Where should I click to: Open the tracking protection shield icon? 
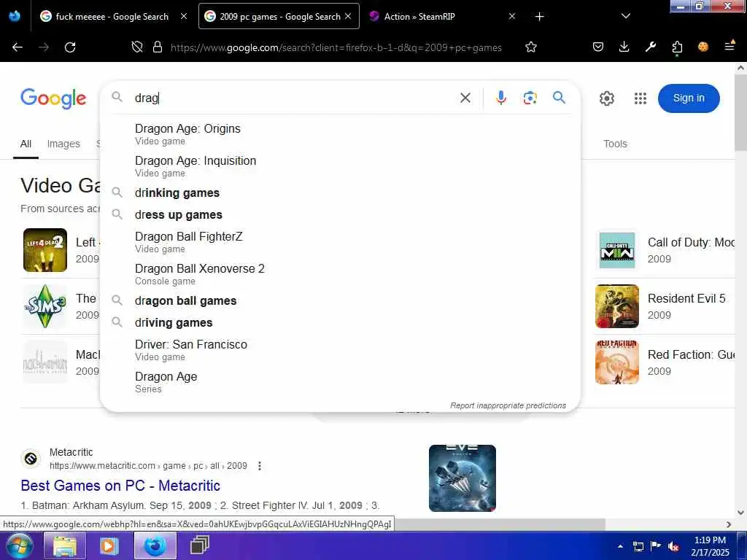click(137, 47)
